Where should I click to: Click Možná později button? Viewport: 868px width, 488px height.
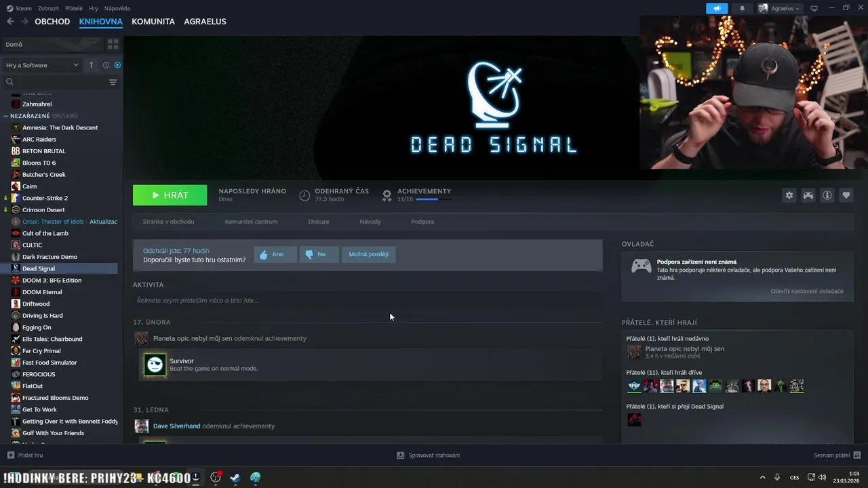368,254
